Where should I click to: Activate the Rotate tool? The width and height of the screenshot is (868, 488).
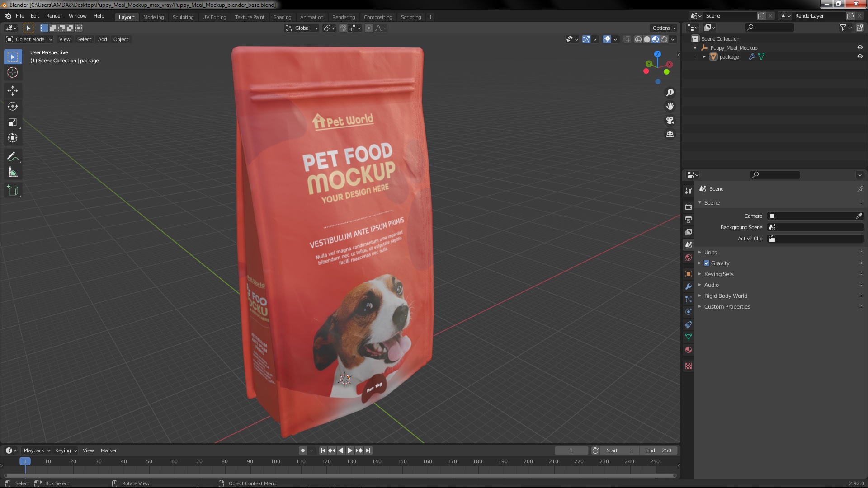click(x=13, y=107)
